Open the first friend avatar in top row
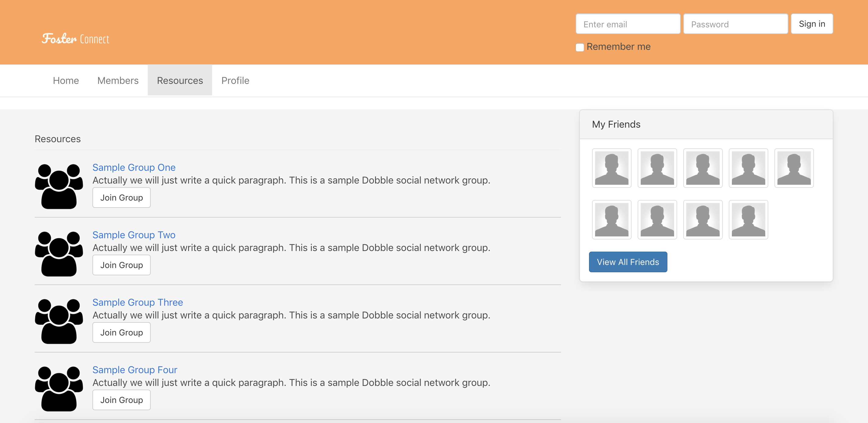868x423 pixels. click(611, 168)
